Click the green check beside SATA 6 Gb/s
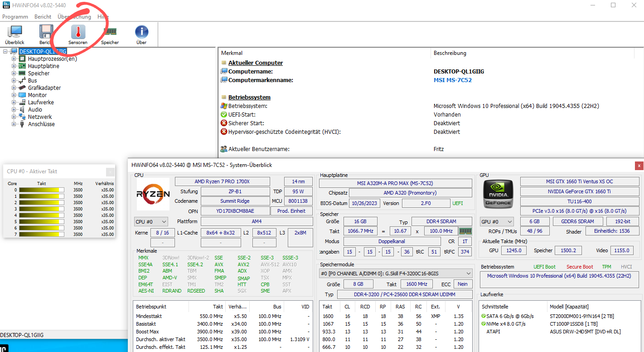The image size is (644, 352). (483, 316)
